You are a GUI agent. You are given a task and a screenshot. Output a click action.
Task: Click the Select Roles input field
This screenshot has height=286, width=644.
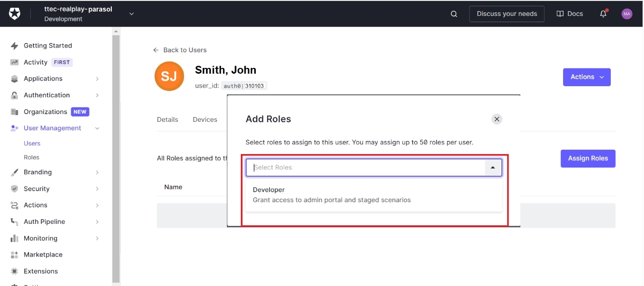click(366, 168)
